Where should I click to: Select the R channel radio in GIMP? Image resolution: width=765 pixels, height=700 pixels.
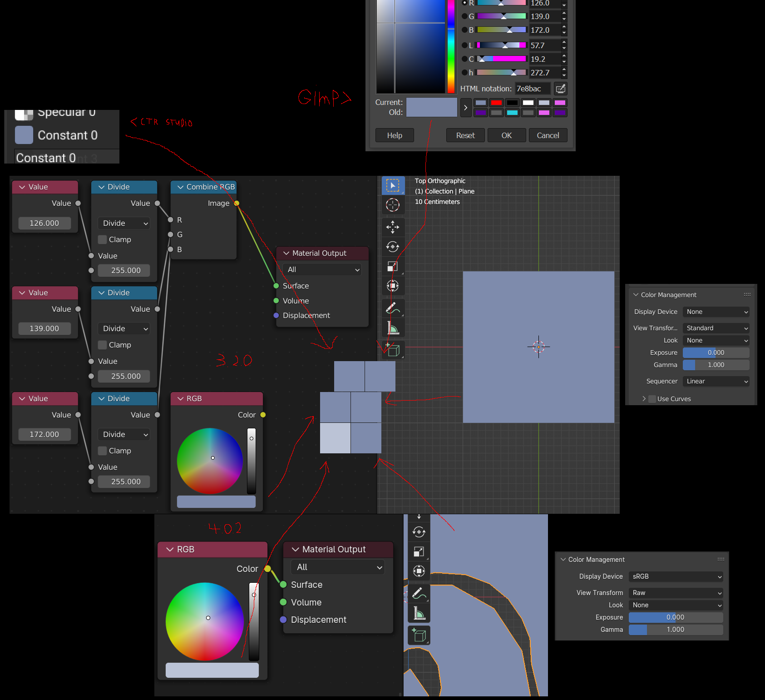464,3
